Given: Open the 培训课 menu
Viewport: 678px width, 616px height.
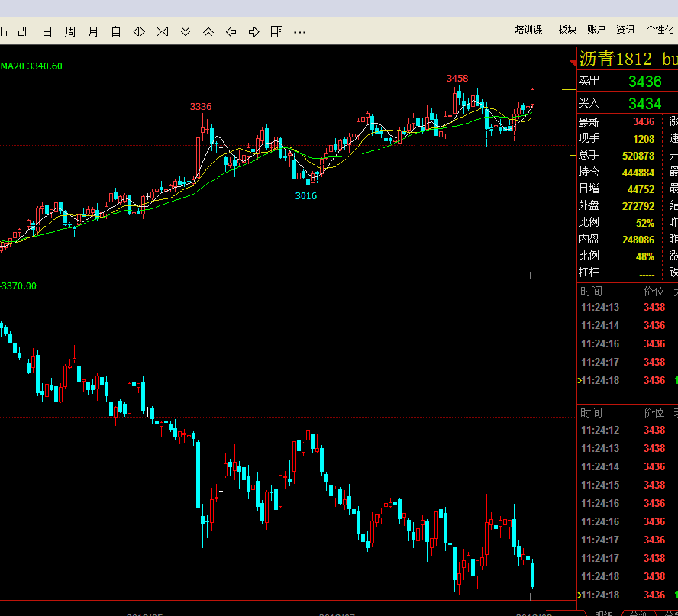Looking at the screenshot, I should pos(528,30).
